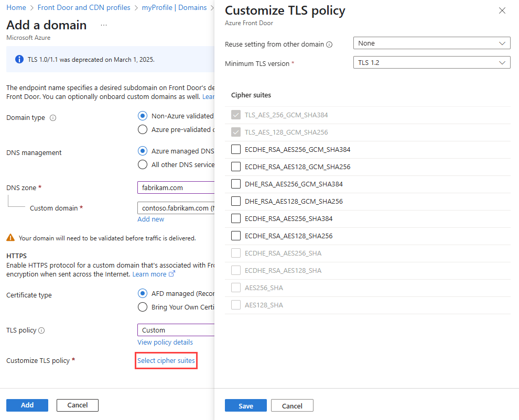Image resolution: width=519 pixels, height=420 pixels.
Task: Enable DHE_RSA_AES128_GCM_SHA256 cipher suite
Action: (236, 202)
